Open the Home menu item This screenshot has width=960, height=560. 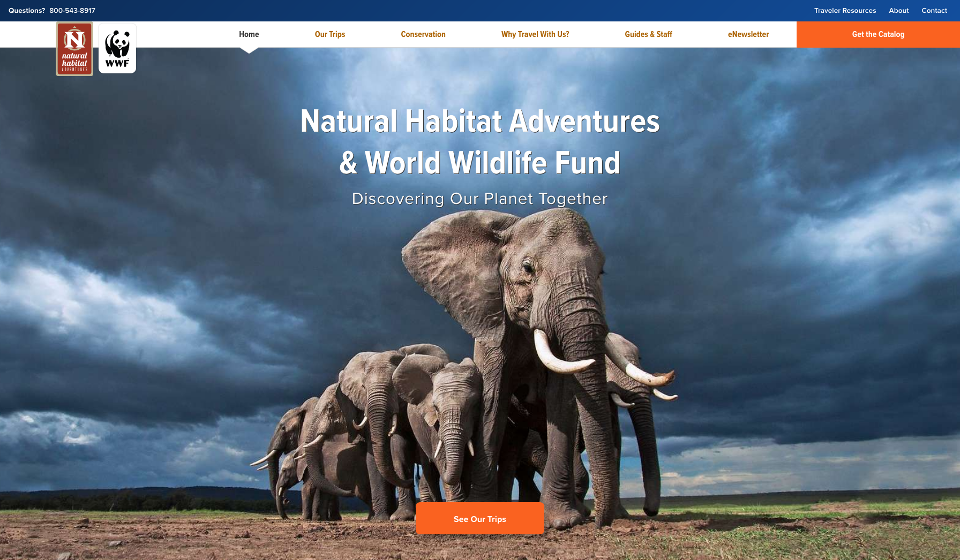coord(249,34)
